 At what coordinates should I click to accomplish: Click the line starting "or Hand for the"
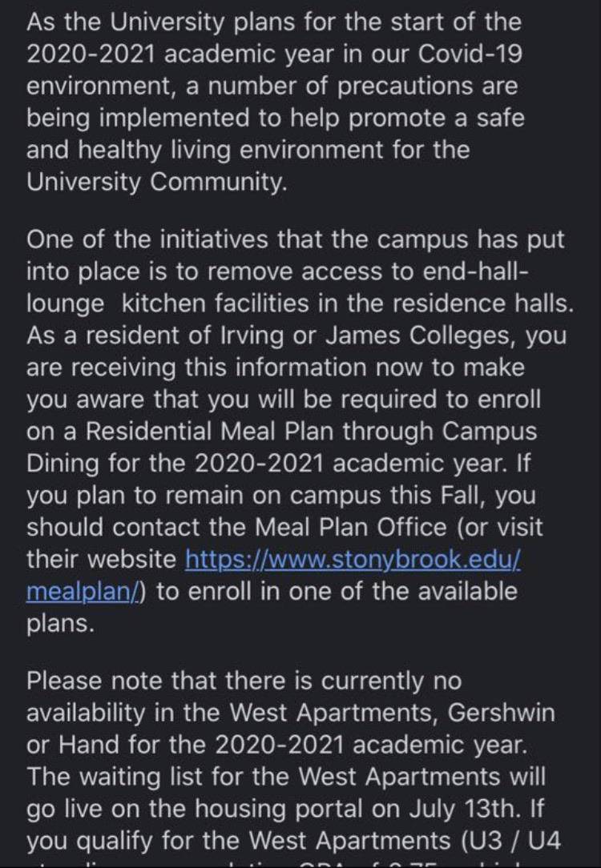[276, 745]
